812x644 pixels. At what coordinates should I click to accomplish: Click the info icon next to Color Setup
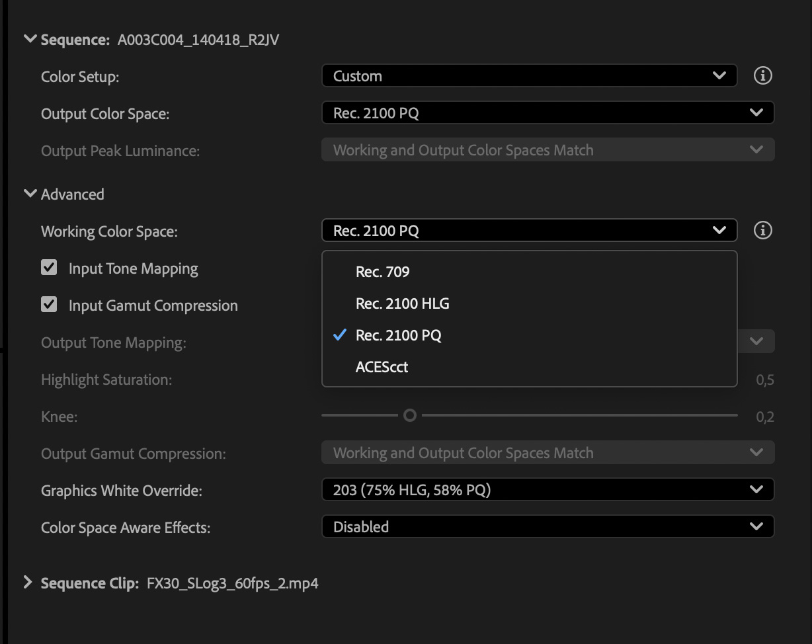pyautogui.click(x=762, y=76)
